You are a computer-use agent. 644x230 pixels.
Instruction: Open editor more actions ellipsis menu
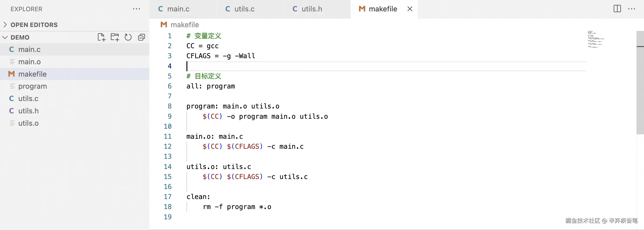pos(631,9)
